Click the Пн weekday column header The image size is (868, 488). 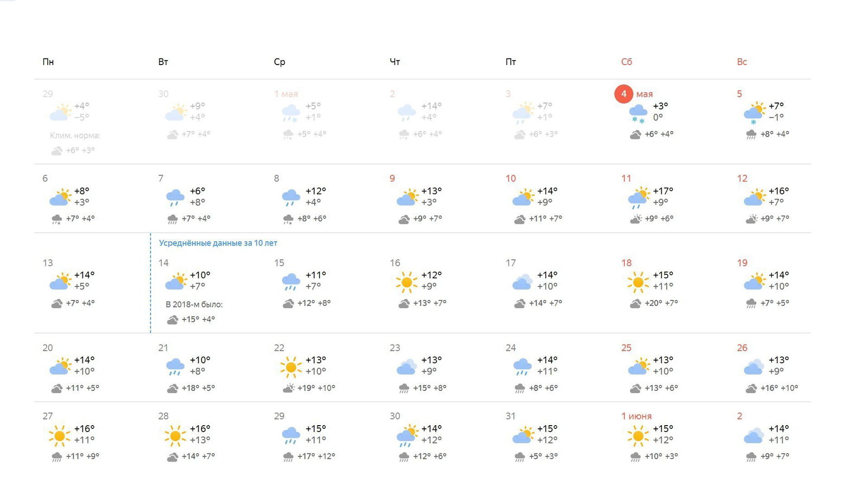click(48, 62)
